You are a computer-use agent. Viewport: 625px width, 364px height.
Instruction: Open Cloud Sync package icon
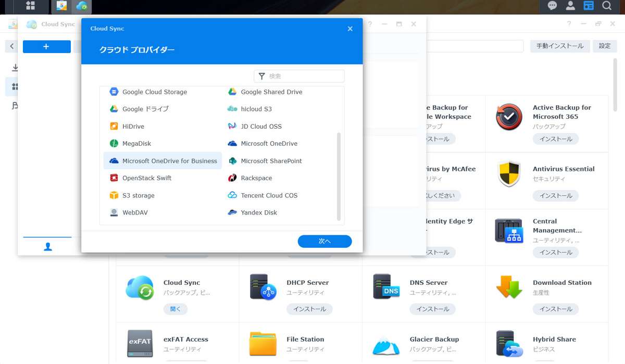click(x=140, y=287)
